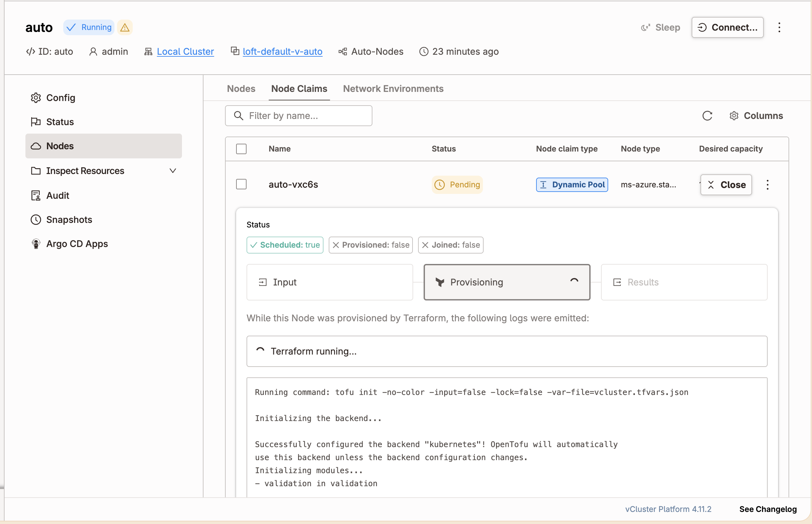The height and width of the screenshot is (524, 812).
Task: Select the auto-vxc6s row checkbox
Action: click(x=241, y=184)
